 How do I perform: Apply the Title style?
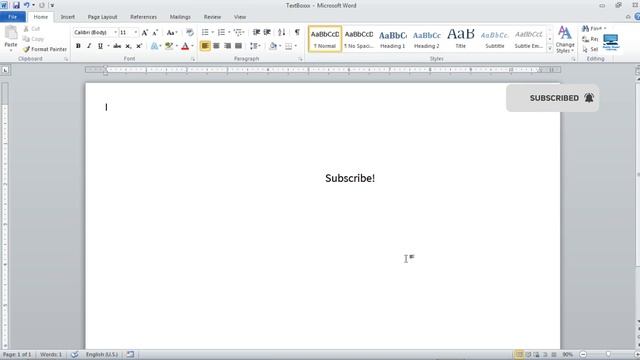coord(460,39)
